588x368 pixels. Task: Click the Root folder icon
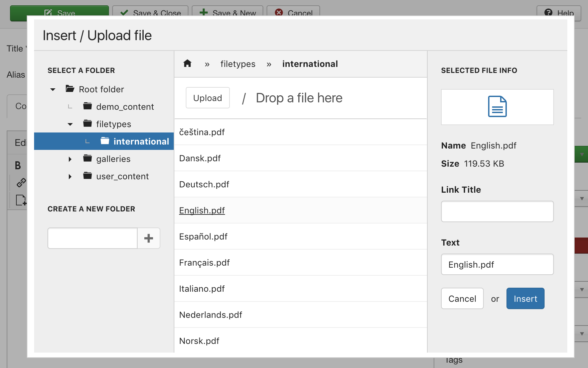tap(70, 89)
